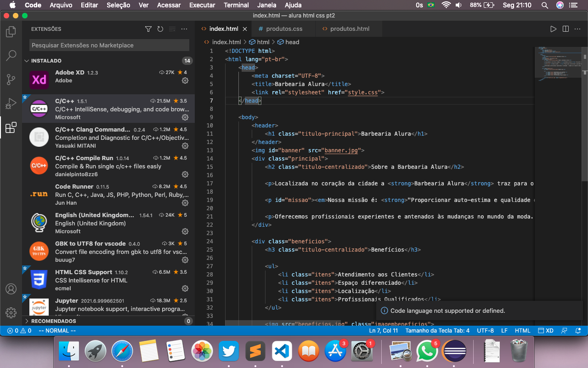Select the Extensions view icon

point(11,127)
